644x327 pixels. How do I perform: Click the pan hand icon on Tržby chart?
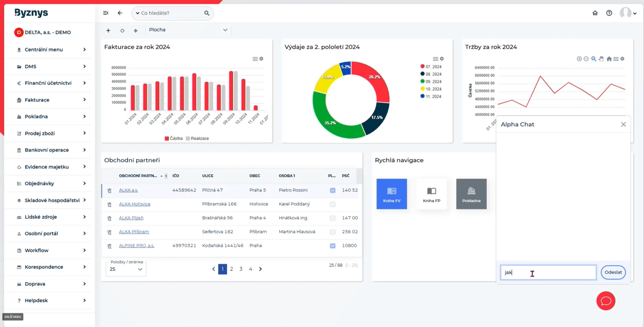[x=601, y=59]
